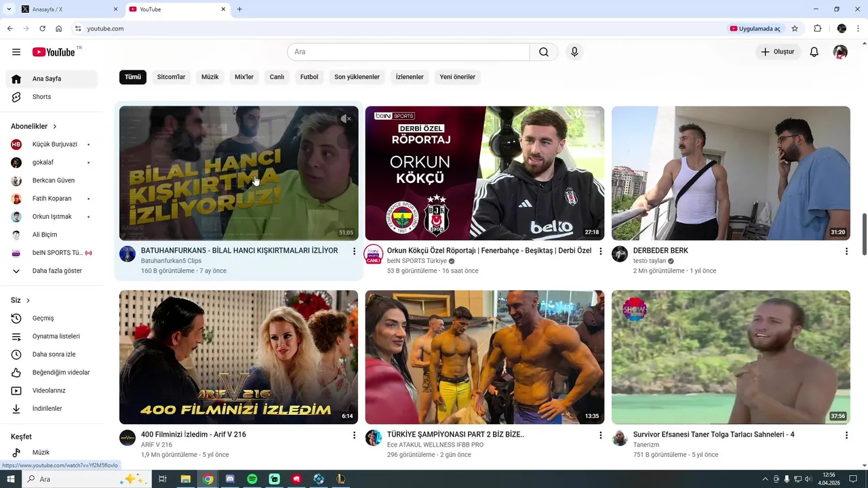Screen dimensions: 868x488
Task: Bookmark this page with star icon
Action: (795, 28)
